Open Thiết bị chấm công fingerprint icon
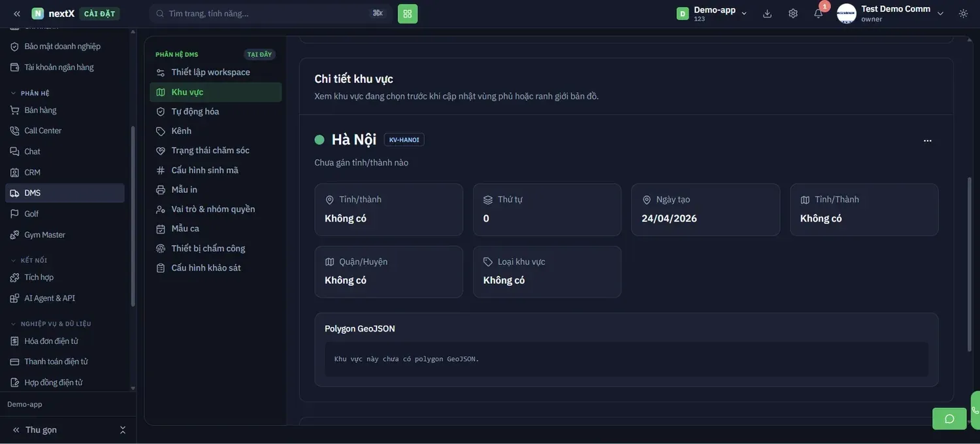The image size is (980, 444). coord(161,248)
